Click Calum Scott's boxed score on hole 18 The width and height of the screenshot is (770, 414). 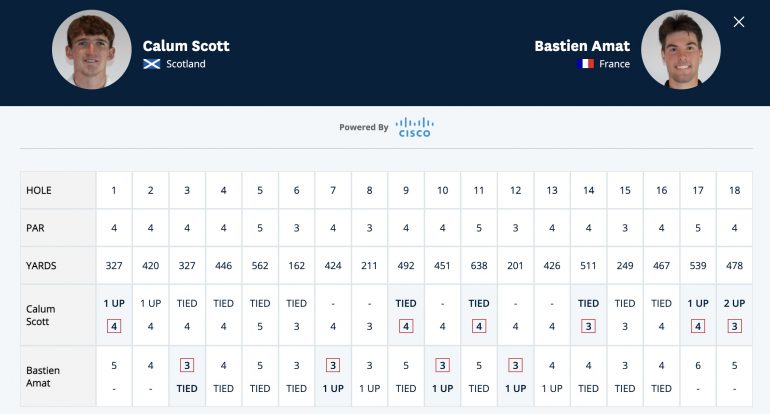(734, 326)
